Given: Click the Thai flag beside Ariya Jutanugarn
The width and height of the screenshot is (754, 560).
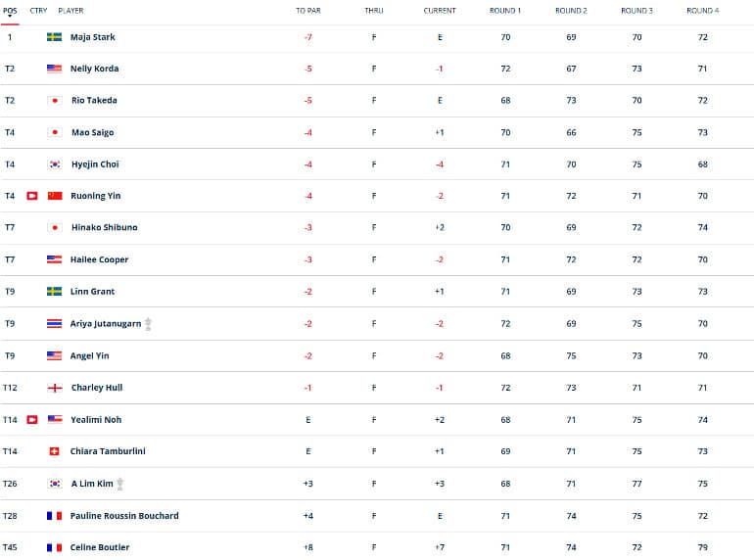Looking at the screenshot, I should click(x=54, y=323).
